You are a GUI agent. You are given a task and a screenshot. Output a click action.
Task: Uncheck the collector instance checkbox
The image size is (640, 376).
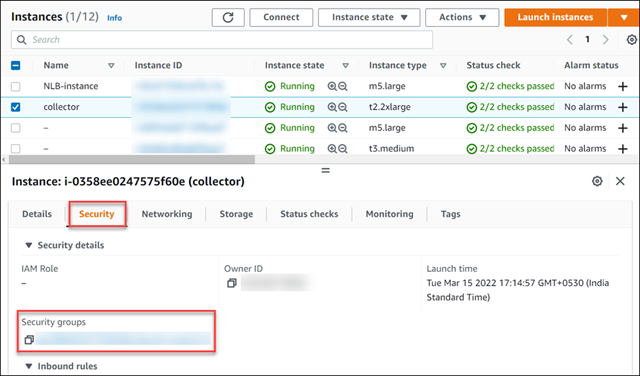tap(16, 107)
